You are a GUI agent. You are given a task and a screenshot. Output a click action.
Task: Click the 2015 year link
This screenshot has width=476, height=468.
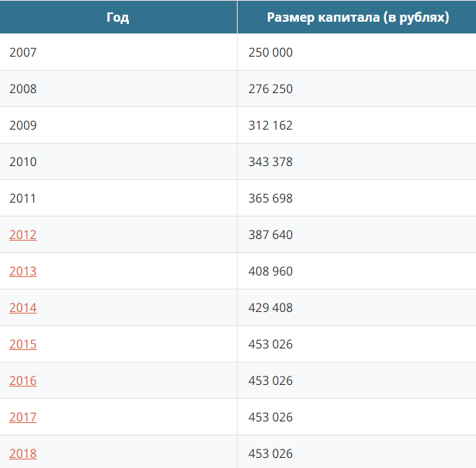(x=23, y=344)
